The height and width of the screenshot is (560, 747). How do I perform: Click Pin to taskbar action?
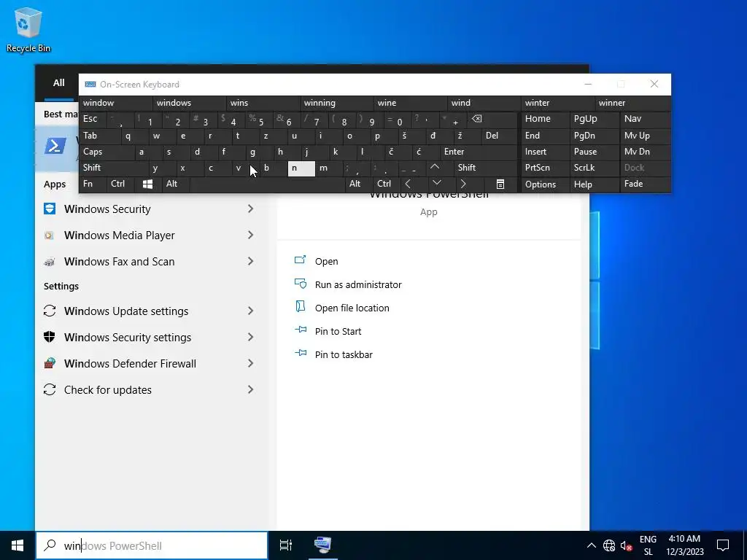(344, 355)
